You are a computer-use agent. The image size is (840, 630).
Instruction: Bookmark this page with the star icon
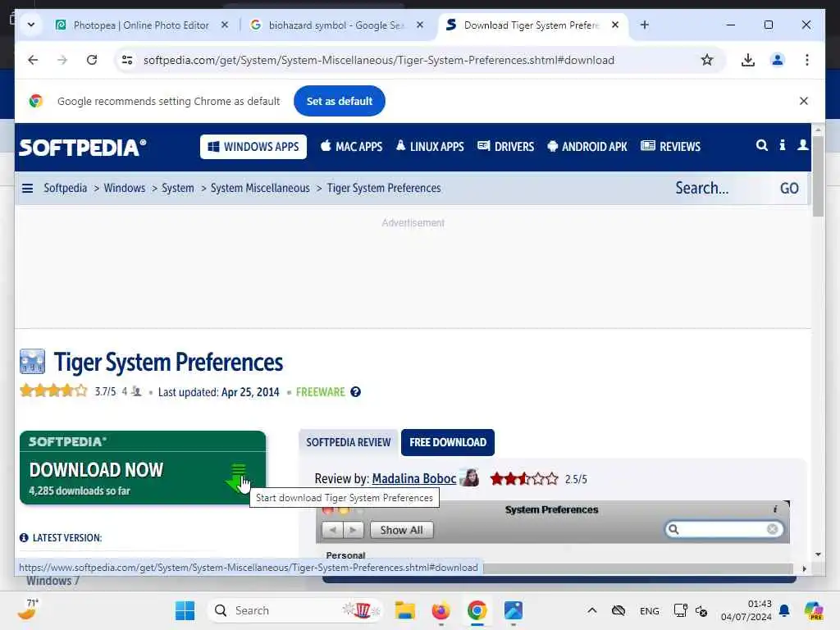707,60
